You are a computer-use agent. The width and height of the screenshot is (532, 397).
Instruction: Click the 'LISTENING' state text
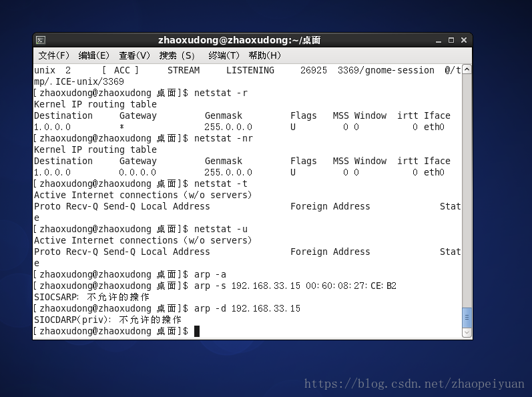click(250, 70)
